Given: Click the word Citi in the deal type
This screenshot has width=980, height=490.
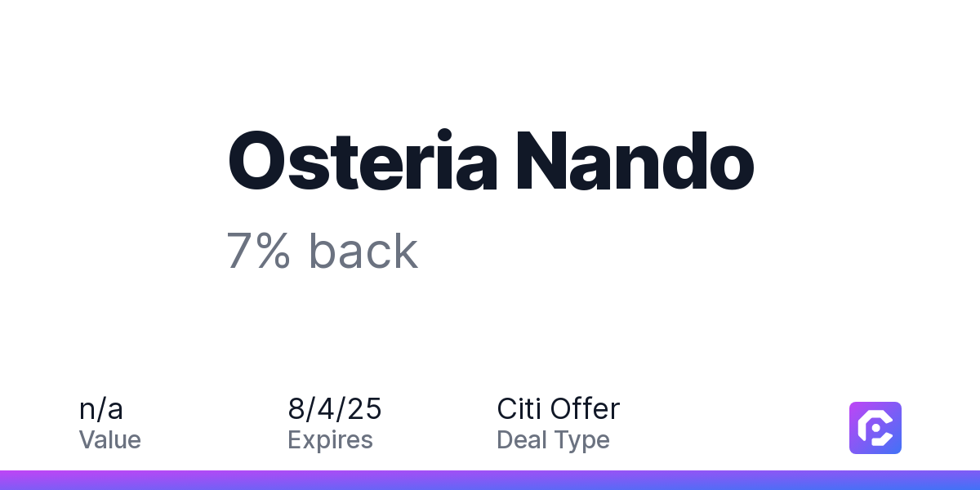Looking at the screenshot, I should (x=519, y=408).
